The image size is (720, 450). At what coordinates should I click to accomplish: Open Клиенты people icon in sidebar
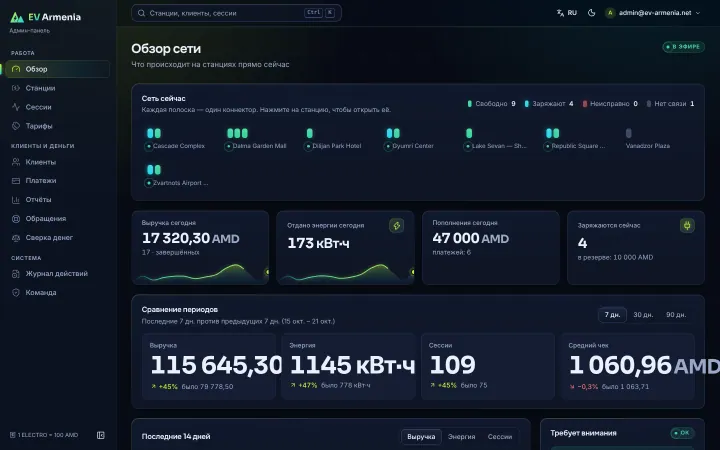(x=16, y=162)
